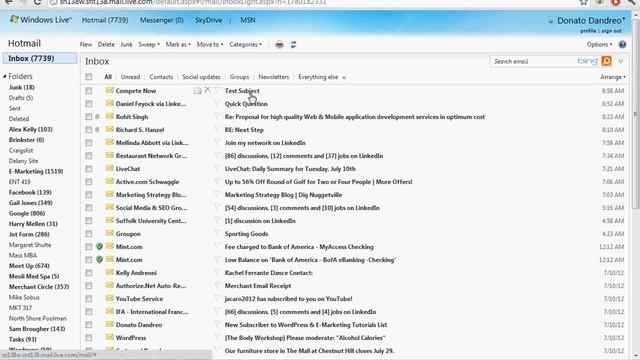Filter inbox by Groups
640x360 pixels.
pyautogui.click(x=239, y=77)
